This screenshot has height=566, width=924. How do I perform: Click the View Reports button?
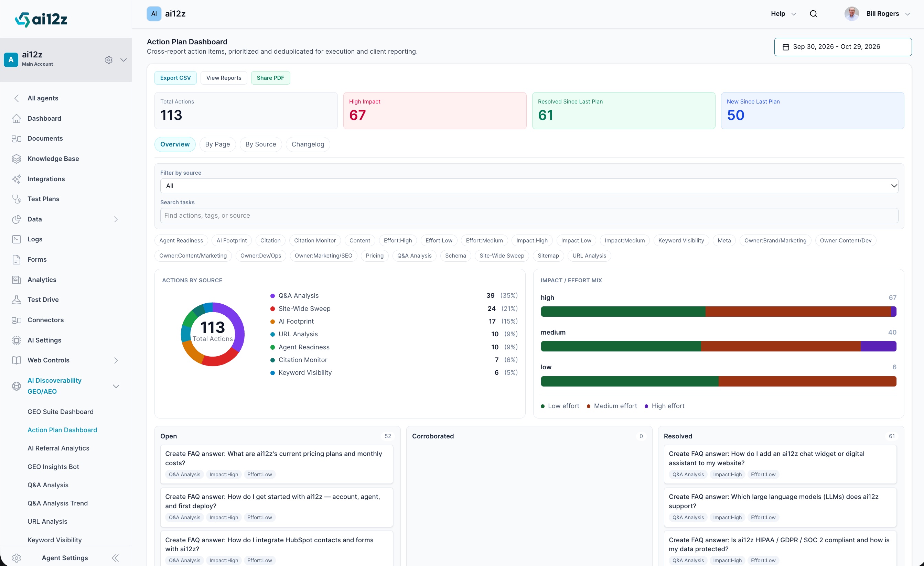tap(224, 78)
